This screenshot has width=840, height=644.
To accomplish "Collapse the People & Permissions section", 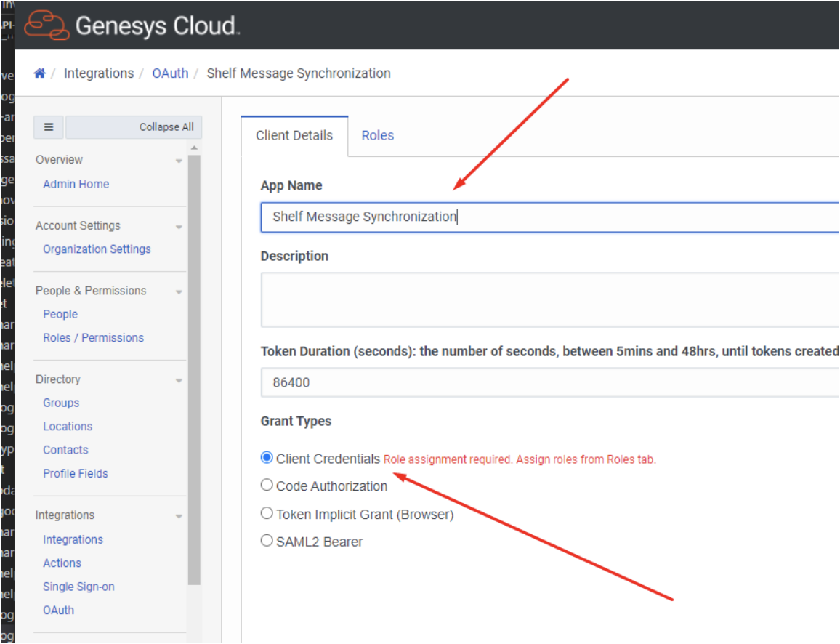I will point(179,292).
